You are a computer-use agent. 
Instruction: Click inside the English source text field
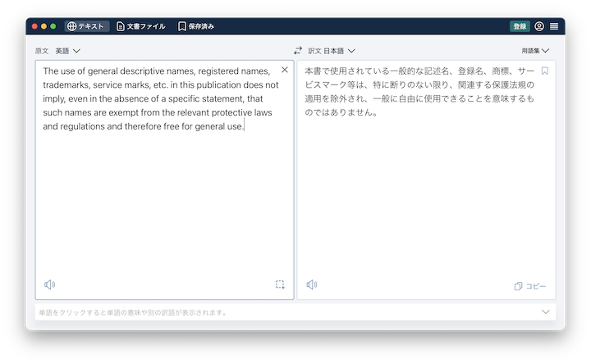pyautogui.click(x=164, y=180)
